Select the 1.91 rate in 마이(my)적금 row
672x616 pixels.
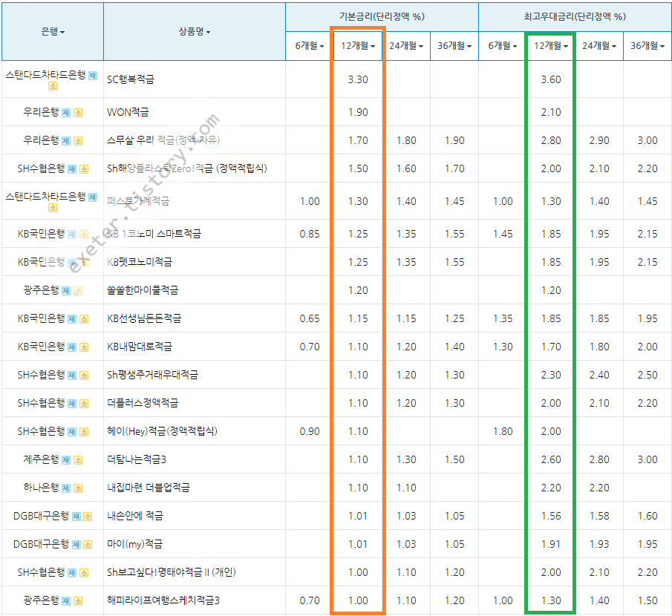coord(551,545)
